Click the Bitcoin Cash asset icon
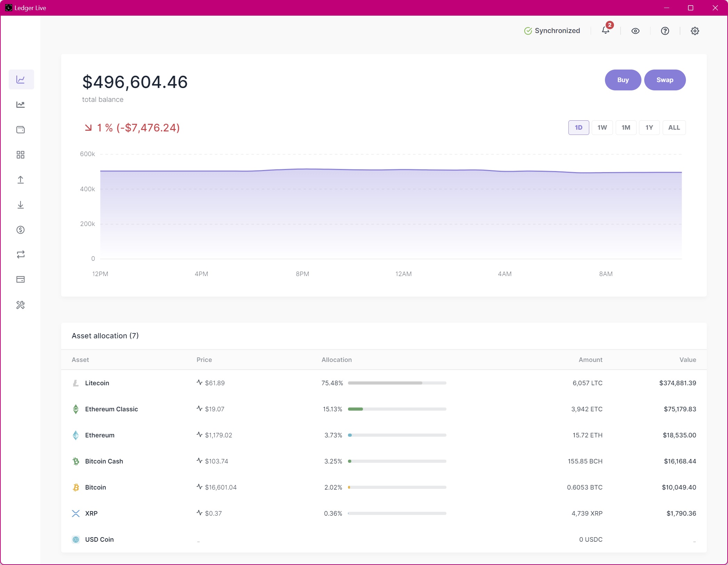 coord(76,461)
